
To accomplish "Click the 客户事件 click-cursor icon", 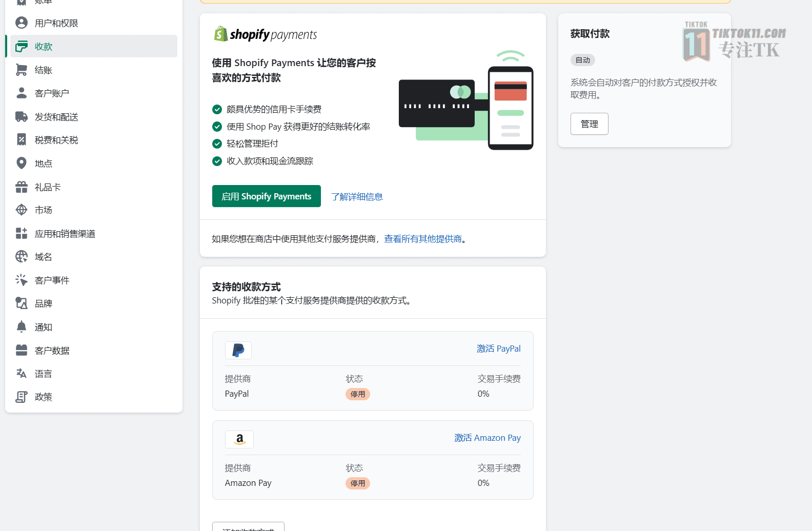I will 22,280.
